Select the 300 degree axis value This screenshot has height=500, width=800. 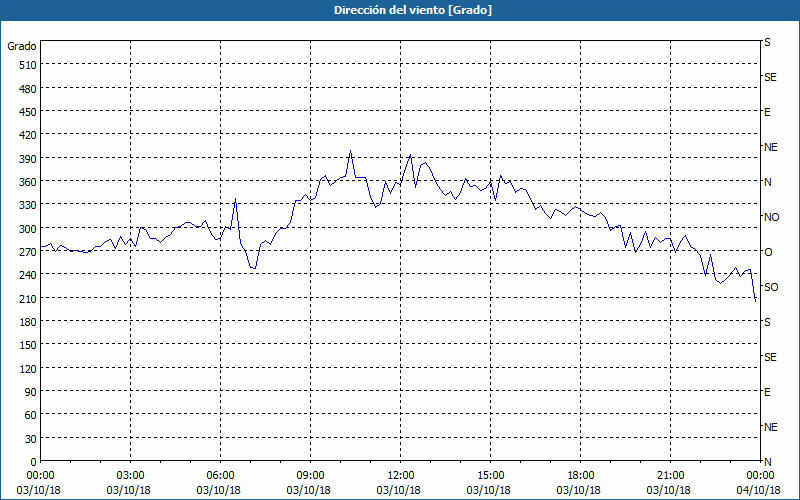pos(28,229)
